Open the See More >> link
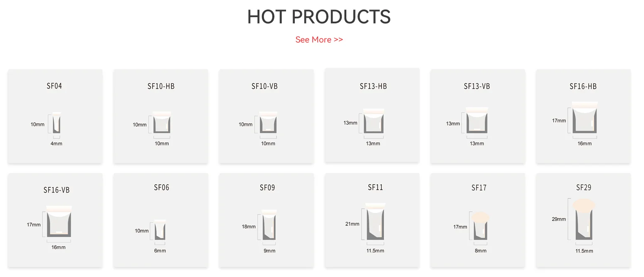The width and height of the screenshot is (644, 277). tap(319, 40)
